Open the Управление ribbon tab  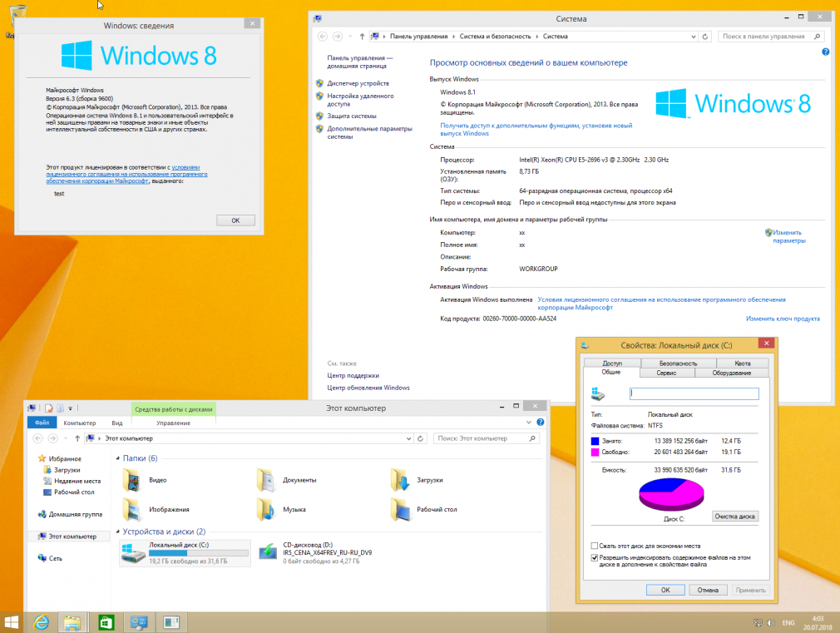pyautogui.click(x=174, y=423)
